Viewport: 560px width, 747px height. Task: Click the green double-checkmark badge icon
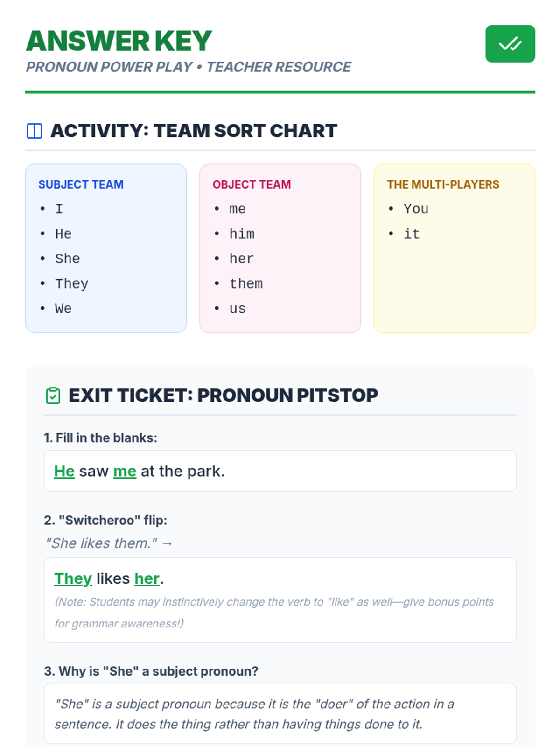coord(510,44)
